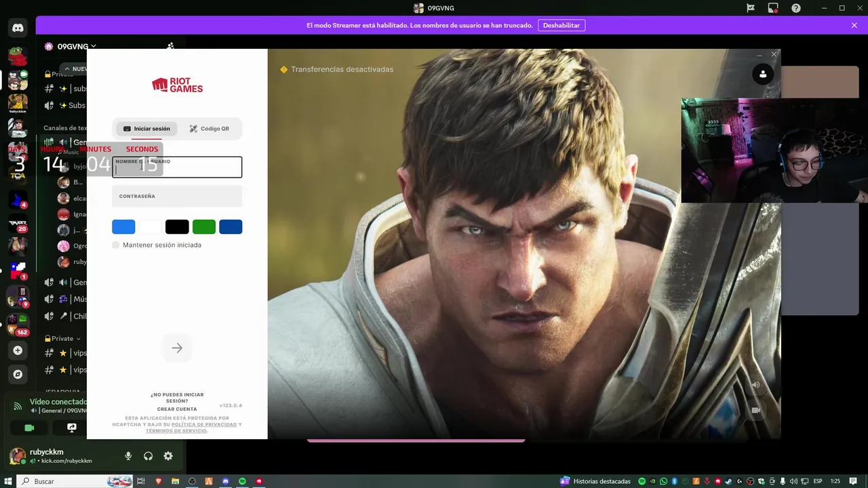868x488 pixels.
Task: Open the Discord flag icon in title bar
Action: coord(751,8)
